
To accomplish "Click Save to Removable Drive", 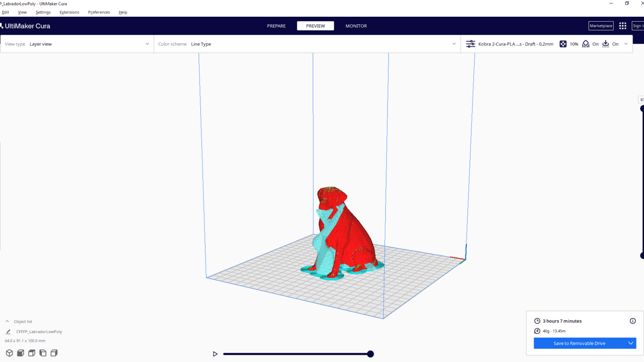I will [580, 343].
